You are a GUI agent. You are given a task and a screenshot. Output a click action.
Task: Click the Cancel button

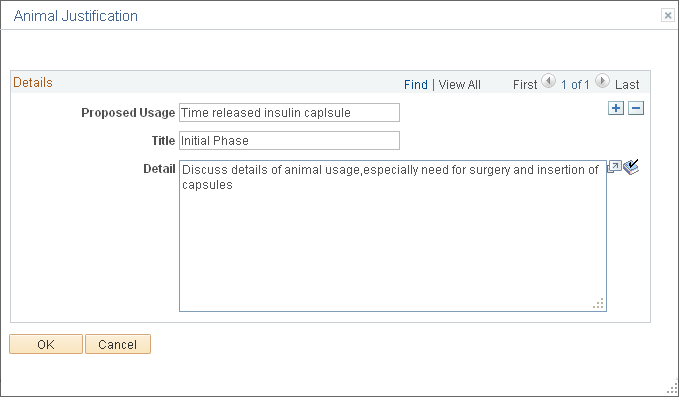118,344
